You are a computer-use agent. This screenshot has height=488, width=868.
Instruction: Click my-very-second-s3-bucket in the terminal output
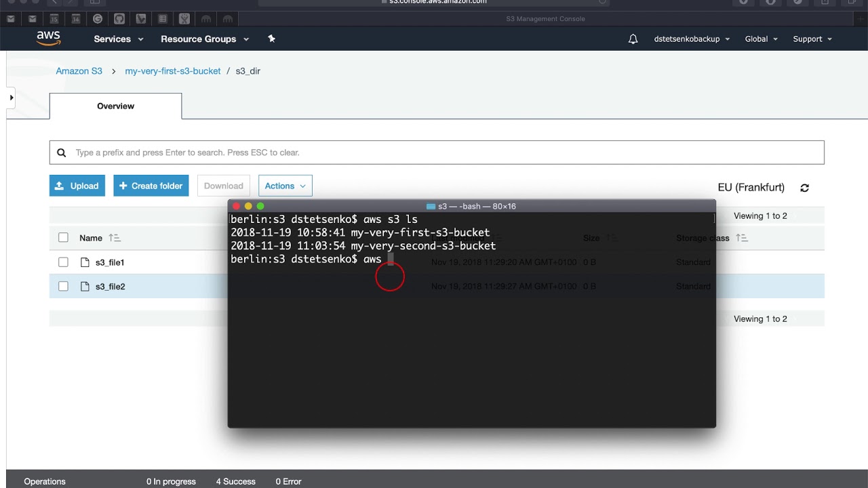click(x=423, y=245)
